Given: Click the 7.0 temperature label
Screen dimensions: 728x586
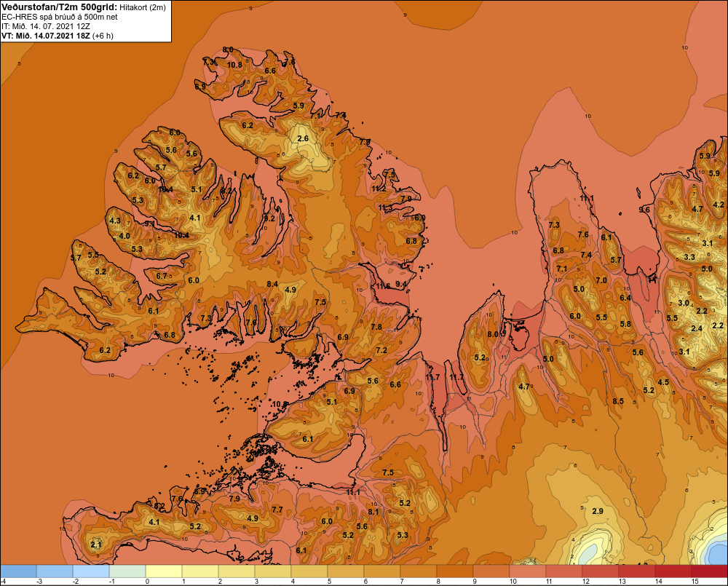Looking at the screenshot, I should click(x=601, y=280).
